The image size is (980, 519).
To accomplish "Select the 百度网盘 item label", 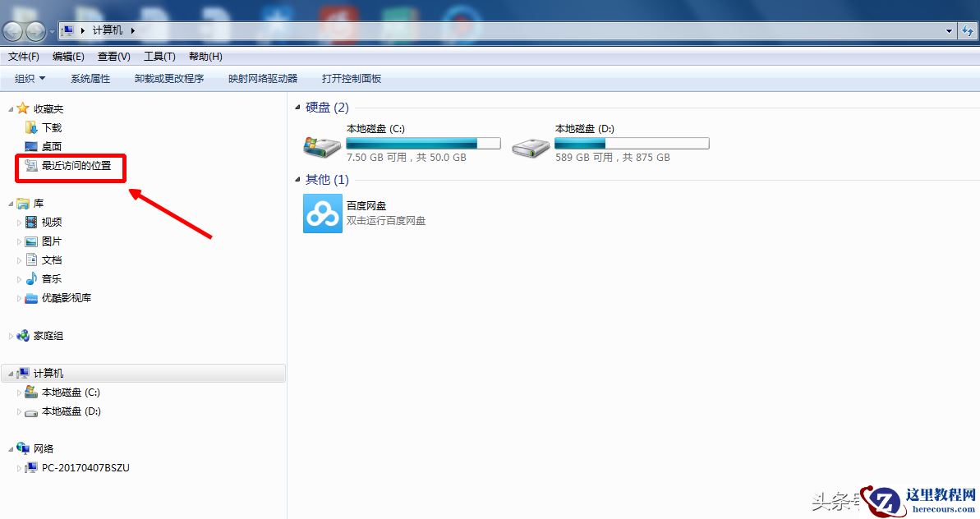I will (x=366, y=205).
